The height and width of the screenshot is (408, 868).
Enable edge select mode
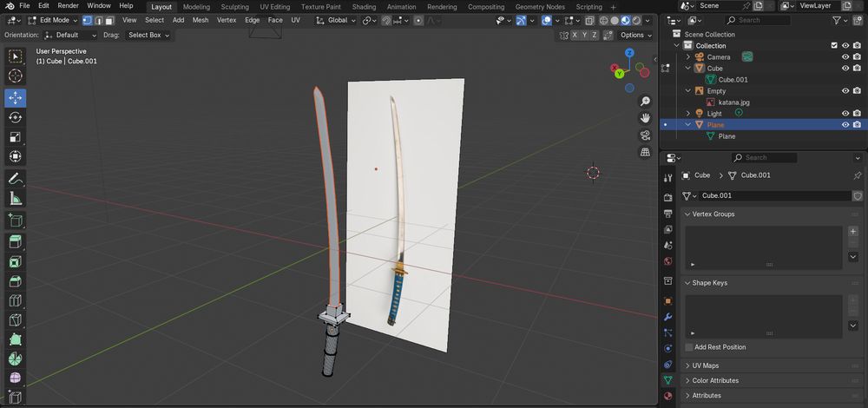pos(99,21)
